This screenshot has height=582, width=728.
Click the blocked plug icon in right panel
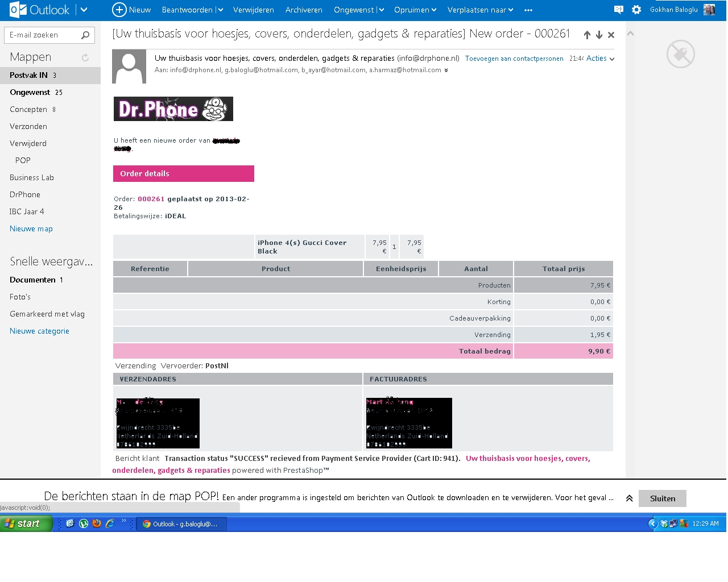(x=681, y=54)
